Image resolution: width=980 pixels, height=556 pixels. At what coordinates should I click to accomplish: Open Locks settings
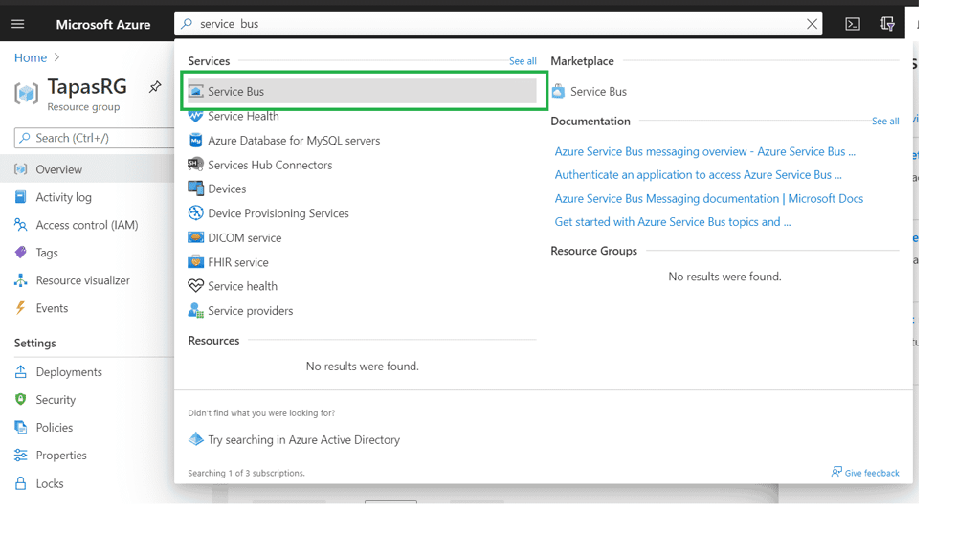(x=47, y=483)
